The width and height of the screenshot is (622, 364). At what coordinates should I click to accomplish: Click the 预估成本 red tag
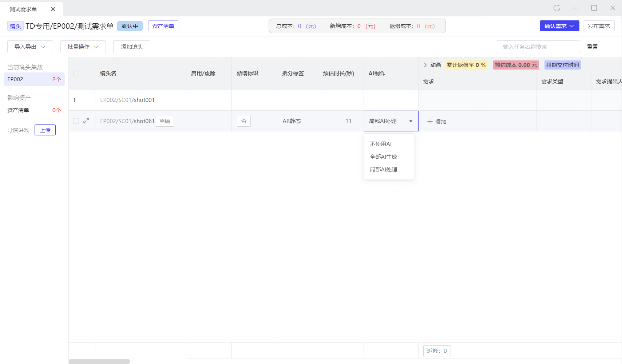click(x=516, y=65)
